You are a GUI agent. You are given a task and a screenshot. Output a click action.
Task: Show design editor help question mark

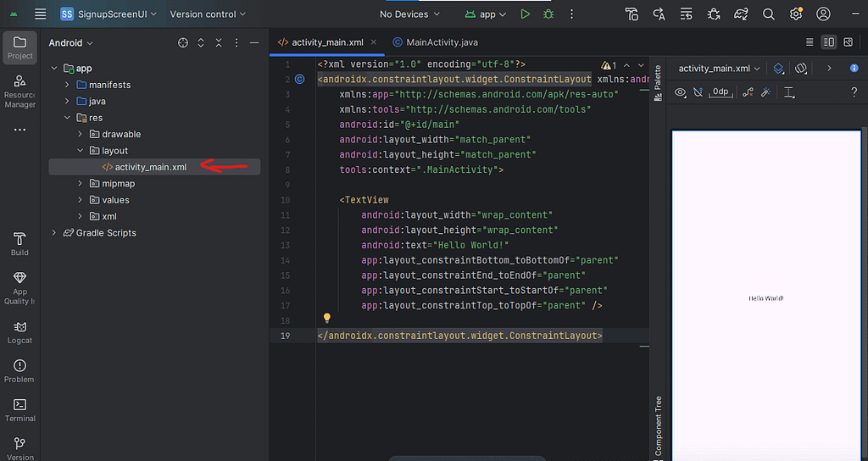854,92
